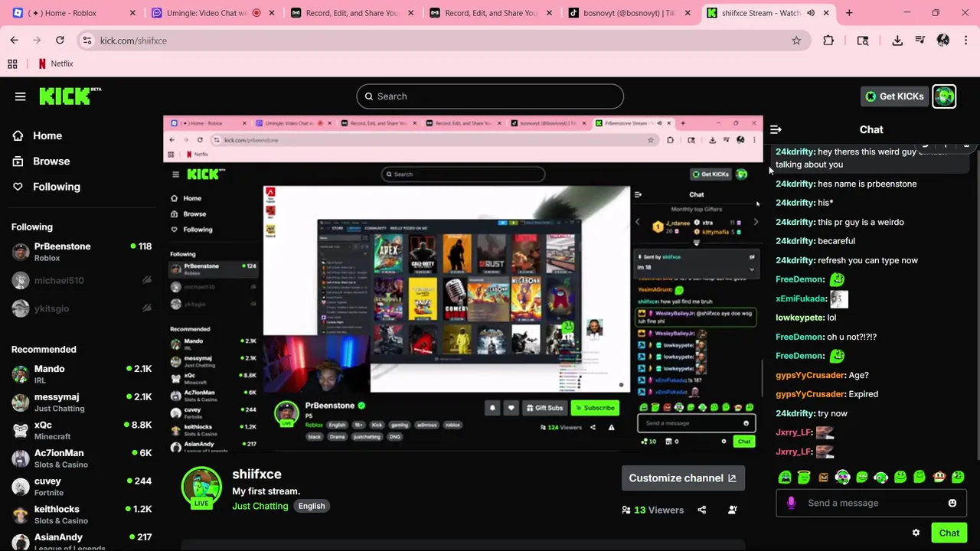Click the person icon next to share
Screen dimensions: 980x551
pyautogui.click(x=733, y=510)
